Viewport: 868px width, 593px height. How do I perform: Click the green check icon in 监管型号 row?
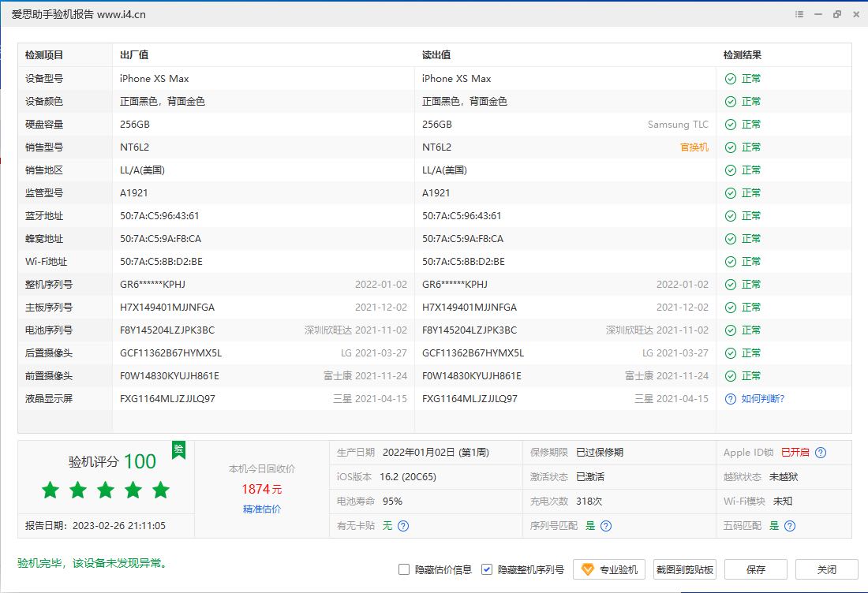coord(731,193)
